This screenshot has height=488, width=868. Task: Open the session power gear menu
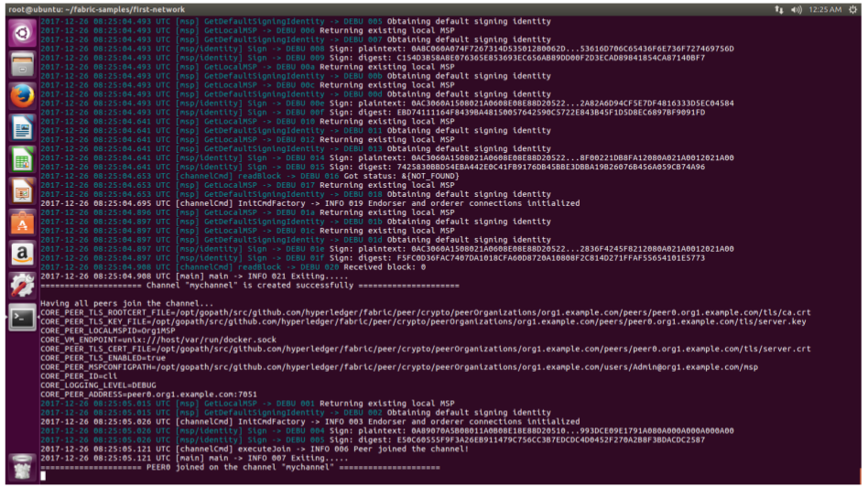(853, 9)
